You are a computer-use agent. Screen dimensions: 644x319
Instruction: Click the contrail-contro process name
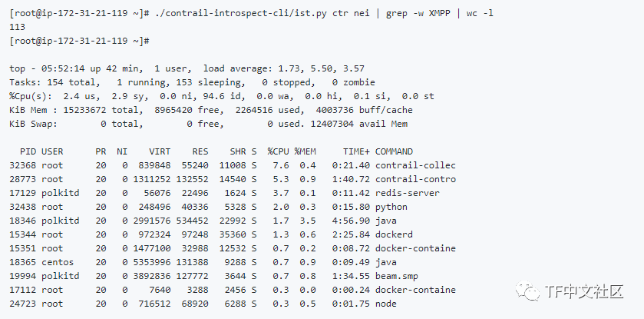415,179
